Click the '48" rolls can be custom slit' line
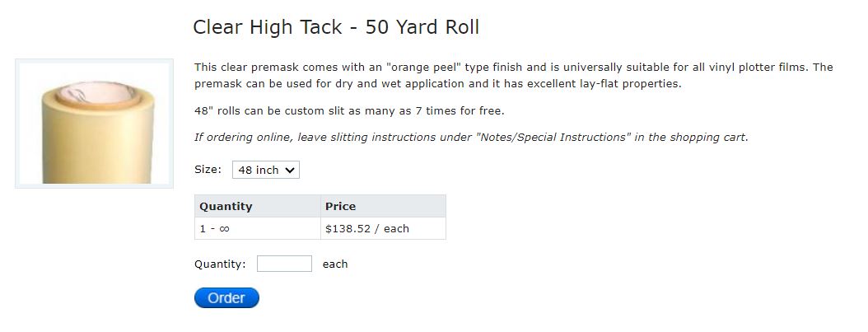This screenshot has height=332, width=868. 349,110
